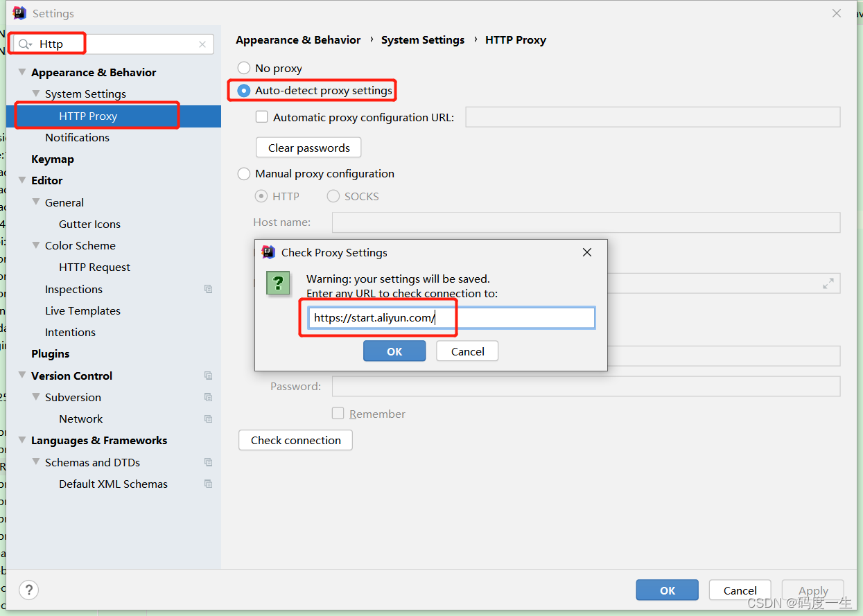Open Default XML Schemas settings

pos(114,484)
